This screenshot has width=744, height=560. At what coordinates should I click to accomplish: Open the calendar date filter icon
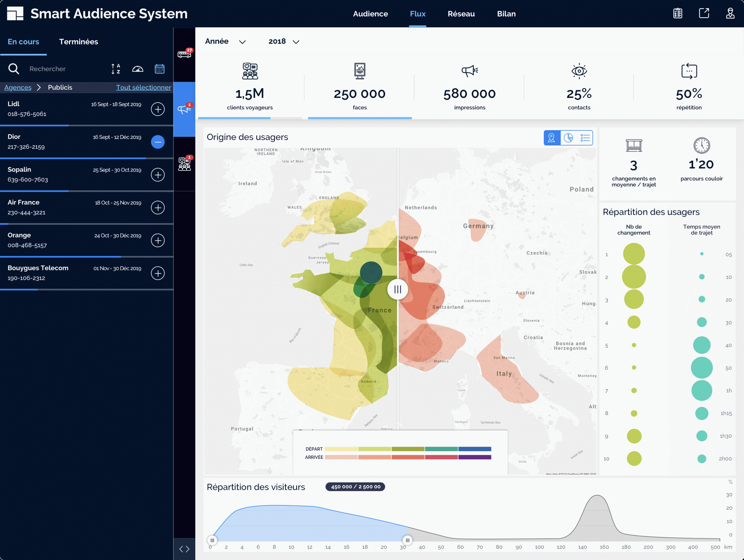point(160,69)
